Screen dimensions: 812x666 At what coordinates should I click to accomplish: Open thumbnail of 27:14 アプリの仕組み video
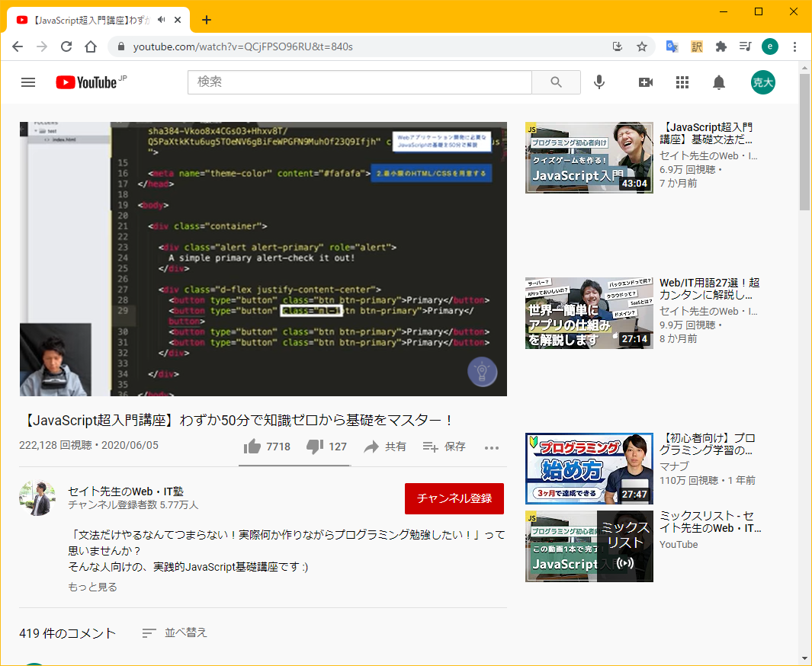pyautogui.click(x=589, y=313)
